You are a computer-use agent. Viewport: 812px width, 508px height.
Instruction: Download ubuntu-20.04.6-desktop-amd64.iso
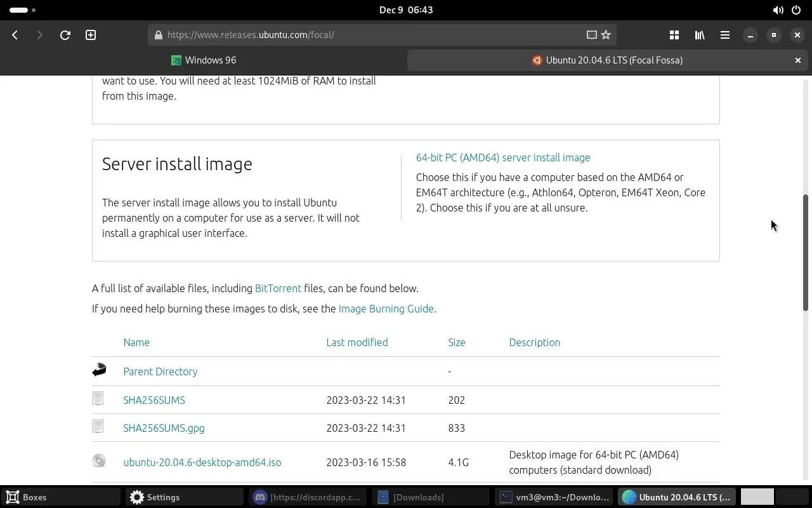[202, 462]
